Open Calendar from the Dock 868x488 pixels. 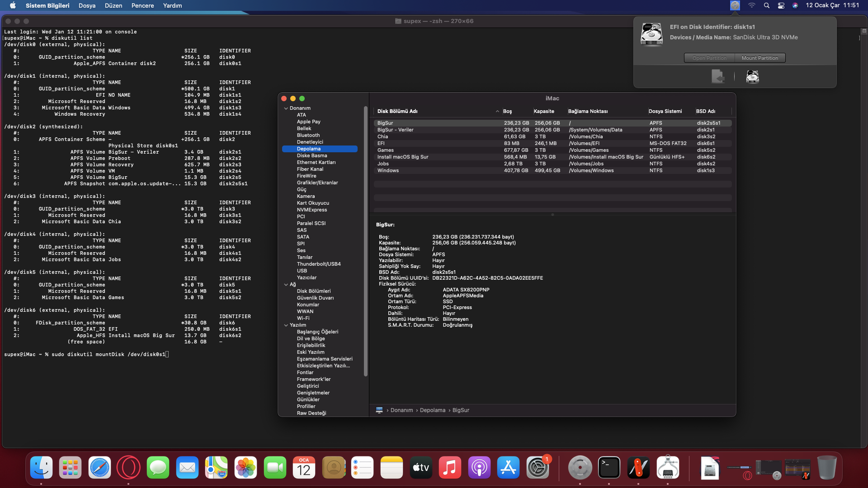tap(304, 467)
